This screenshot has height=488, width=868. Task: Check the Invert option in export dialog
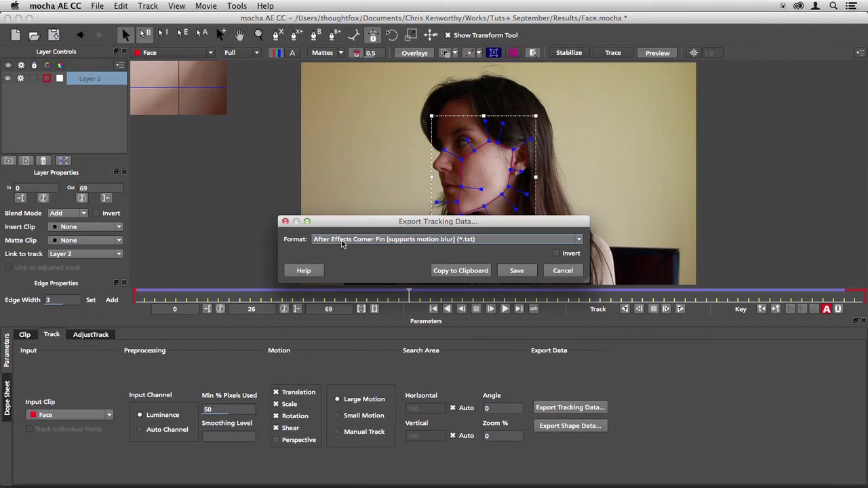pos(556,253)
